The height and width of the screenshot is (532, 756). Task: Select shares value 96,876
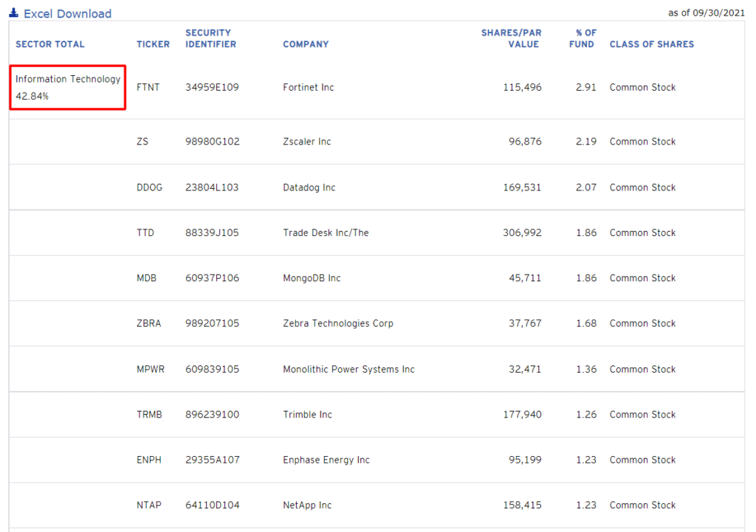[525, 142]
